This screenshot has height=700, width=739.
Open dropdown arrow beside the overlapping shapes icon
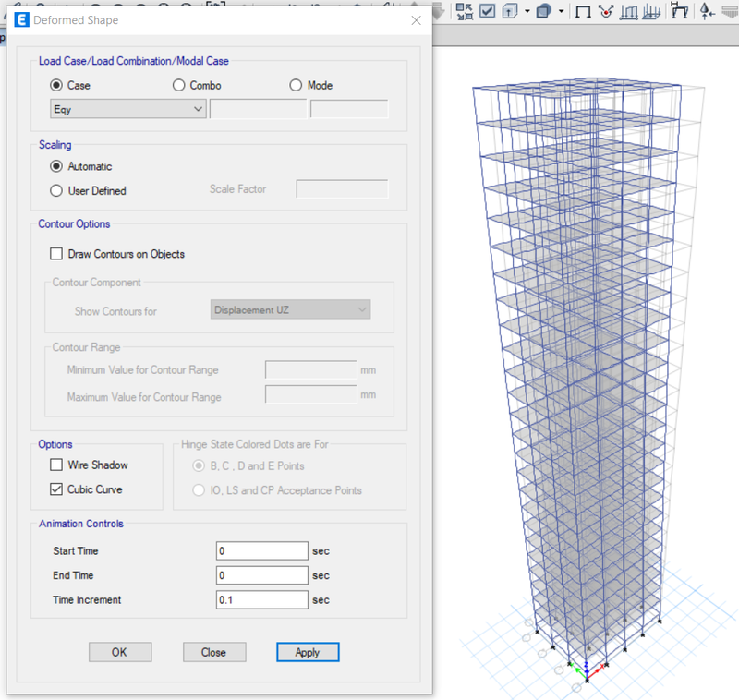pos(561,11)
